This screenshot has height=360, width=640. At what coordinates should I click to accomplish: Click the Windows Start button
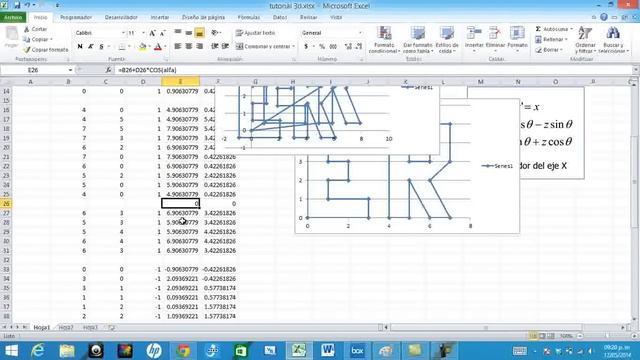pyautogui.click(x=11, y=351)
